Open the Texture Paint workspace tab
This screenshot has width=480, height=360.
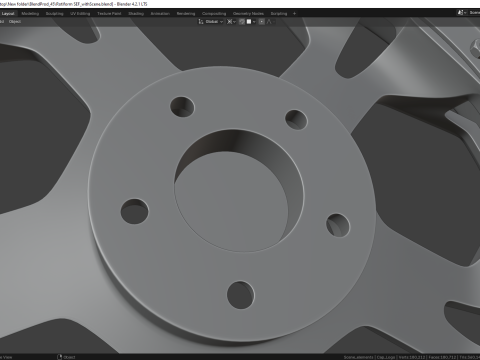pyautogui.click(x=109, y=14)
